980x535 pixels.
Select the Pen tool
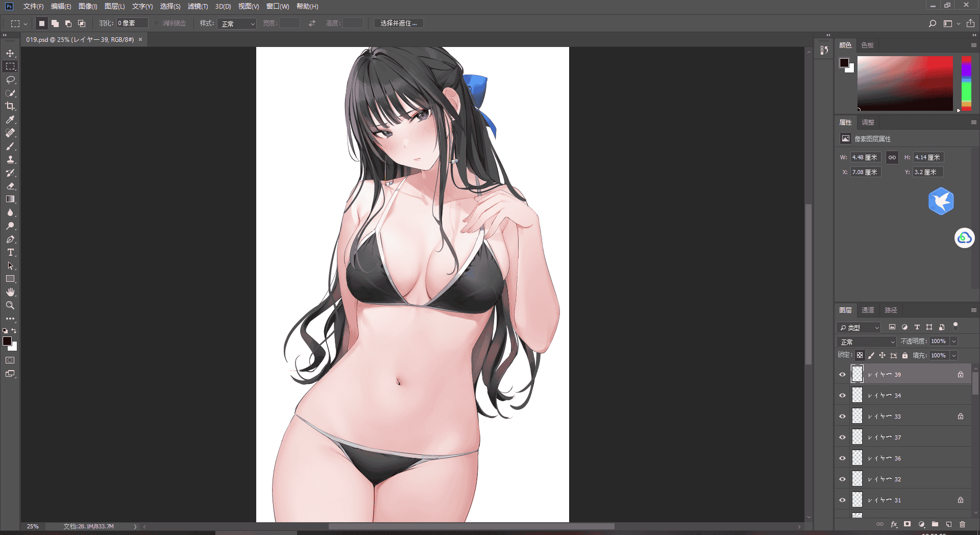10,239
